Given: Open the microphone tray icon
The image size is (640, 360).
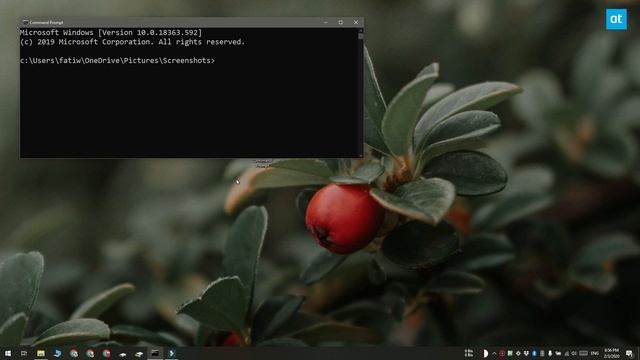Looking at the screenshot, I should point(550,353).
